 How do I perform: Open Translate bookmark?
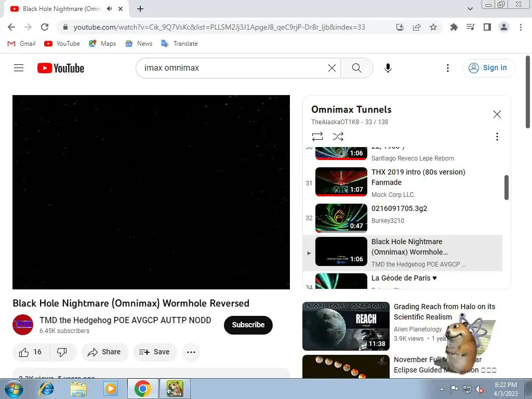[179, 44]
